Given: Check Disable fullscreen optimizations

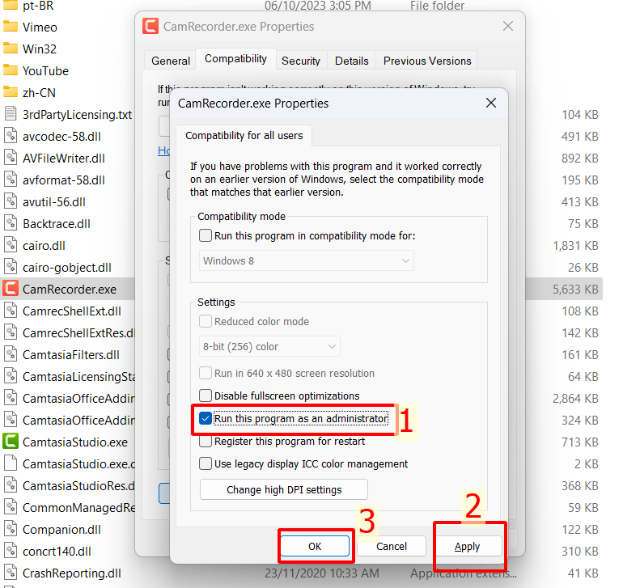Looking at the screenshot, I should pos(205,395).
